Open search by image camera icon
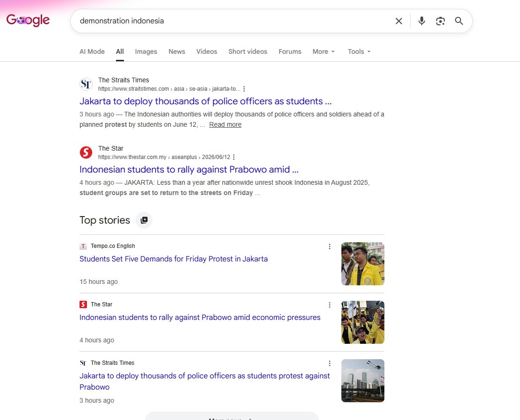Viewport: 520px width, 420px height. (440, 21)
